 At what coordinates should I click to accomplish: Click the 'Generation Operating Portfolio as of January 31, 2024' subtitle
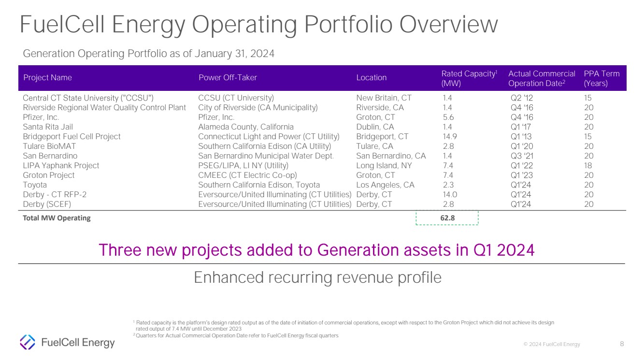pos(149,54)
